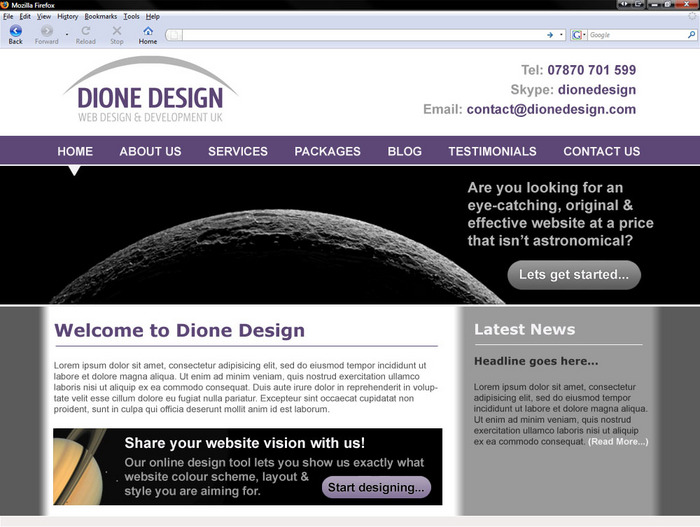Click the Stop loading icon
Image resolution: width=700 pixels, height=527 pixels.
(117, 31)
